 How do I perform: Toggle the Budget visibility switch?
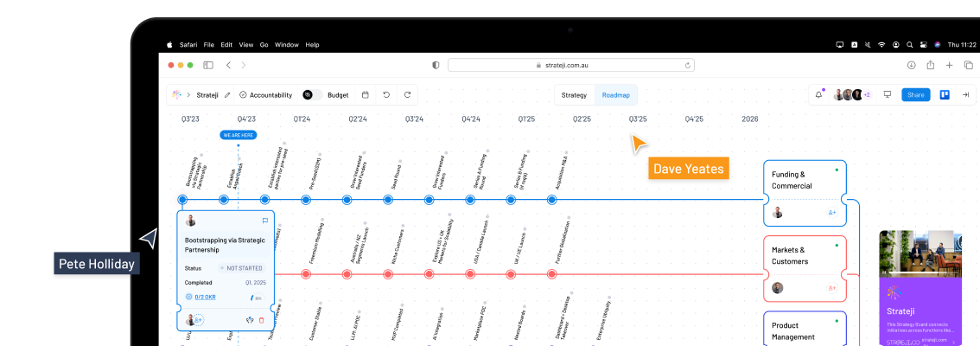click(x=312, y=95)
